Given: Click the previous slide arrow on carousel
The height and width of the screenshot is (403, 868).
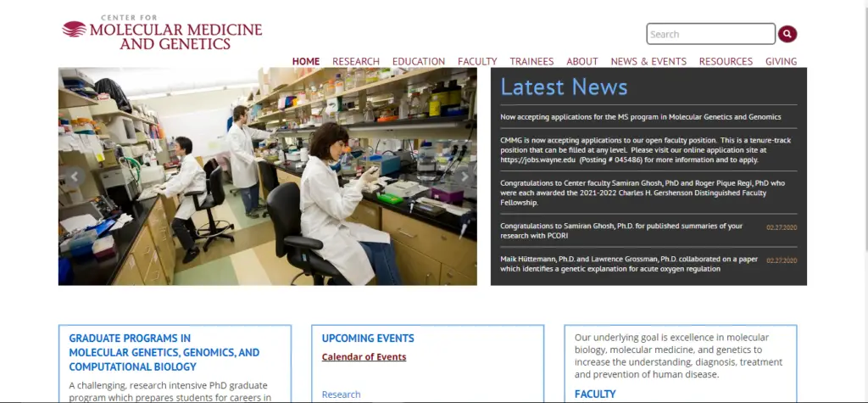Looking at the screenshot, I should pos(74,176).
